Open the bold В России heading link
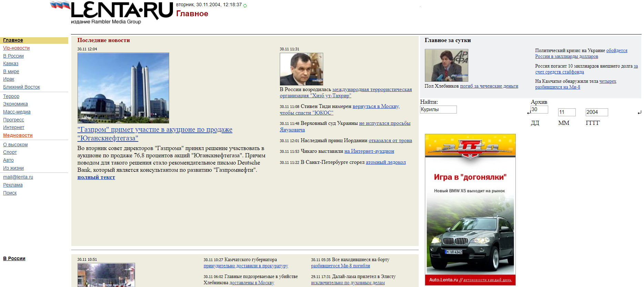Image resolution: width=644 pixels, height=287 pixels. click(x=14, y=258)
